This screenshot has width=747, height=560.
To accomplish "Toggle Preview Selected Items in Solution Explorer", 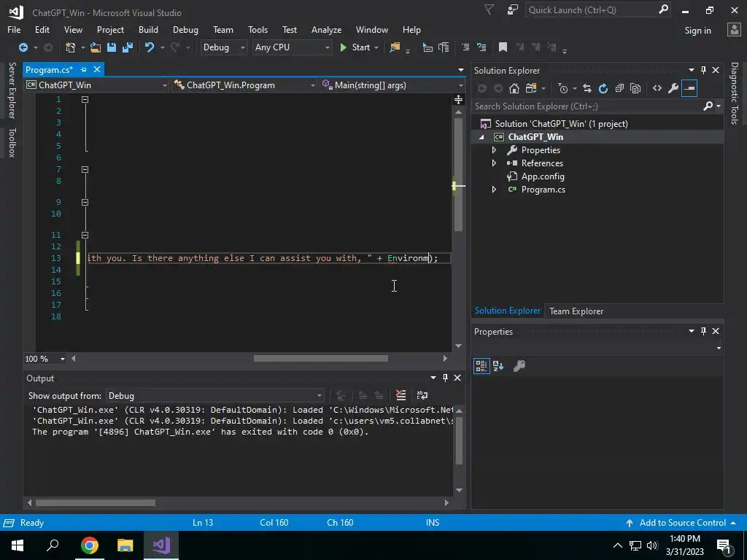I will coord(689,88).
